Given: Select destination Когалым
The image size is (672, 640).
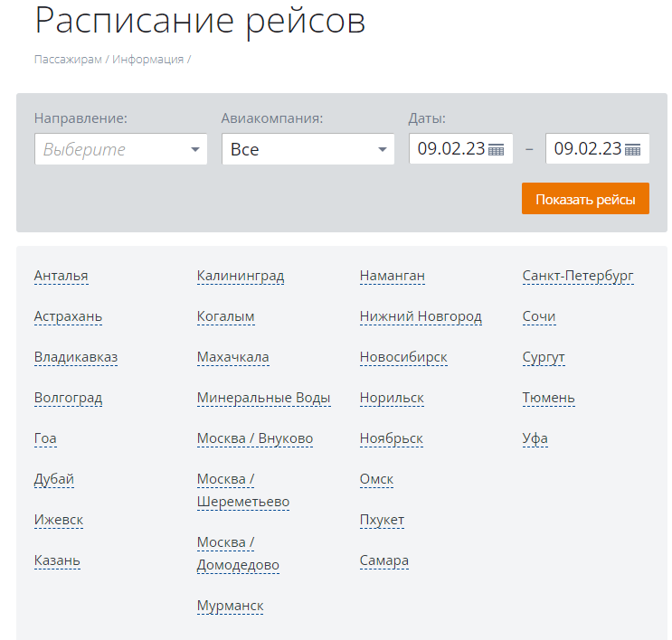Looking at the screenshot, I should coord(226,316).
